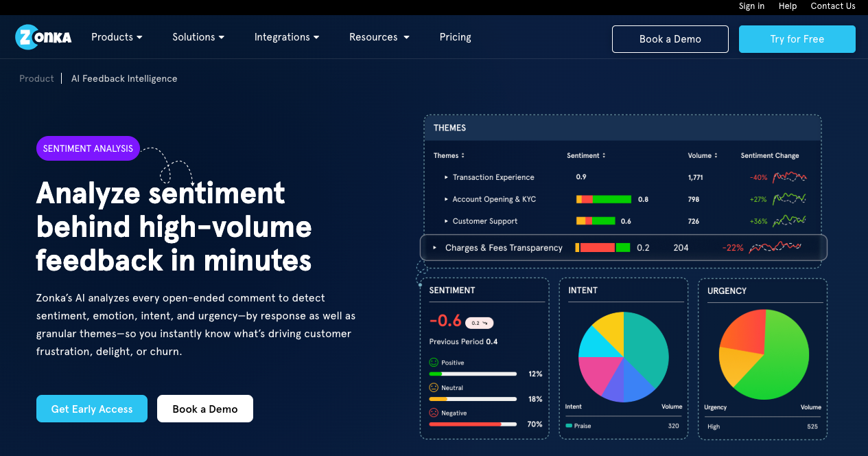
Task: Click the white Book a Demo button under the headline
Action: [205, 409]
